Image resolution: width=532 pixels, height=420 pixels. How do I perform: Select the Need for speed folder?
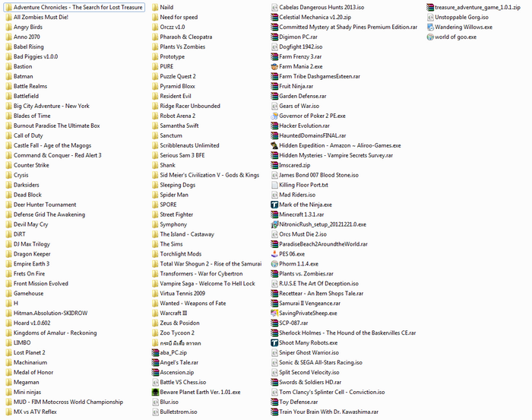(x=179, y=17)
